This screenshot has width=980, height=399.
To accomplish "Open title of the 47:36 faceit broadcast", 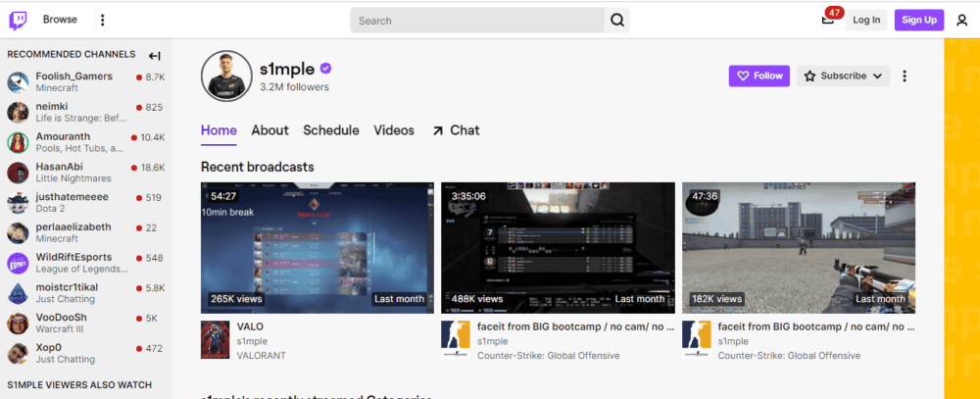I will click(817, 326).
